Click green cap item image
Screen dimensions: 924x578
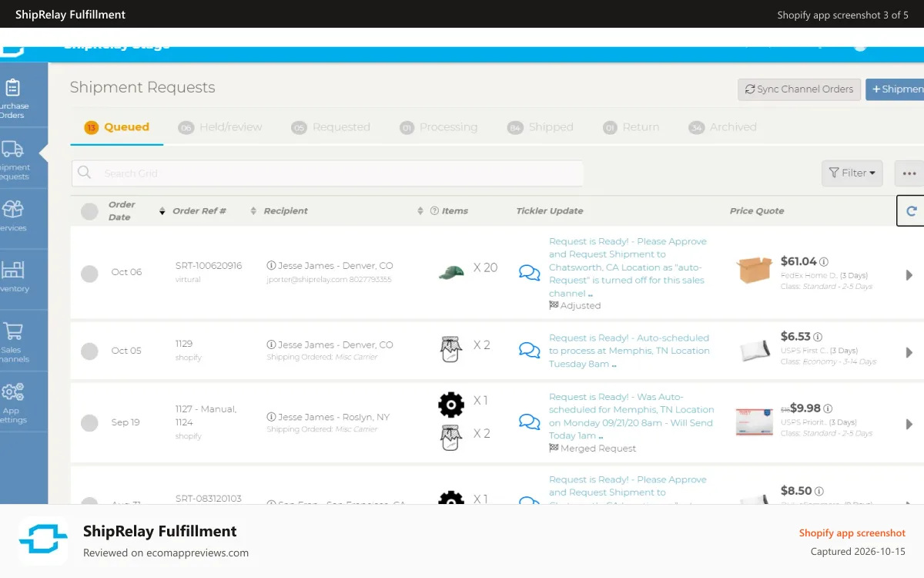click(451, 271)
